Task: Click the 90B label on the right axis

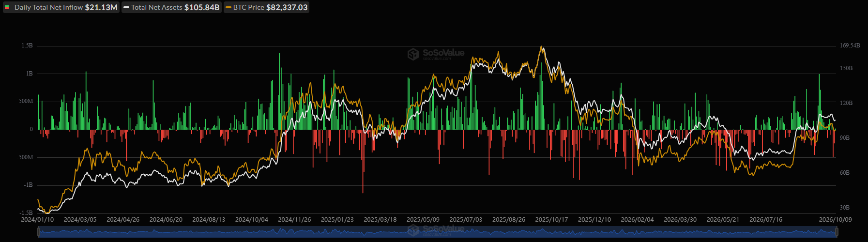Action: point(845,138)
